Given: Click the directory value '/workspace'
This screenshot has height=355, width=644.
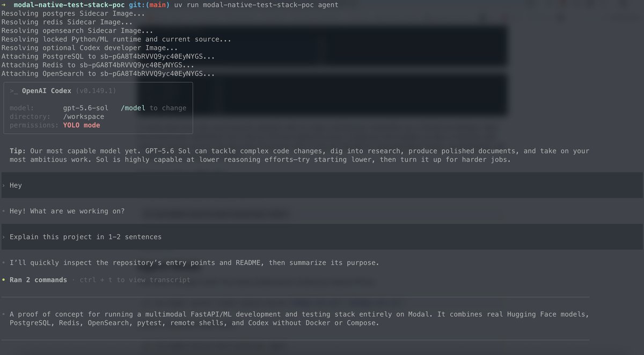Looking at the screenshot, I should [84, 117].
